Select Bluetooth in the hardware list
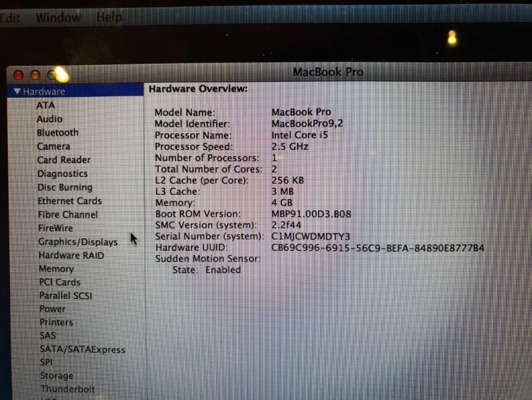532x400 pixels. pyautogui.click(x=58, y=132)
